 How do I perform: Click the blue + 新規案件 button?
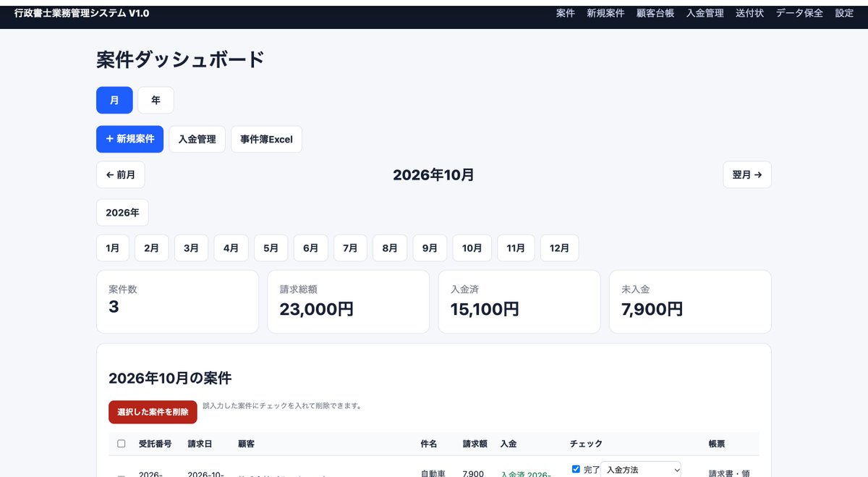pos(130,139)
